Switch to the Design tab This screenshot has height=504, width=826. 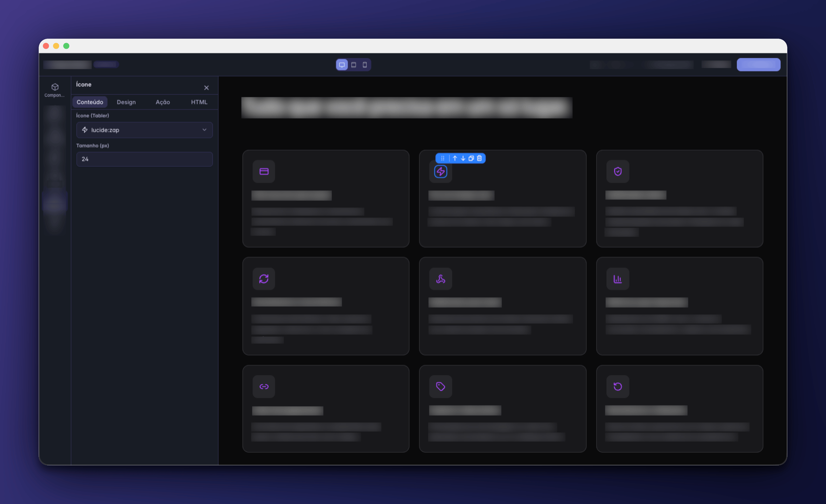coord(126,102)
